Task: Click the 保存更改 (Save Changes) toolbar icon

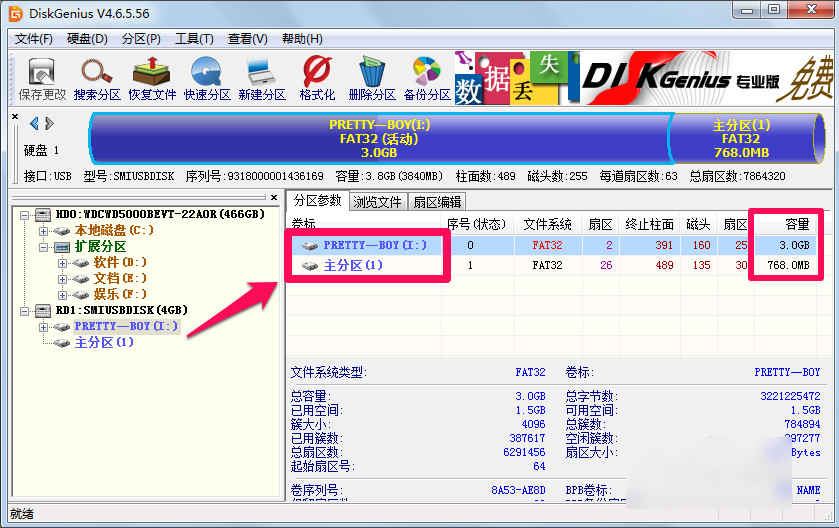Action: [x=42, y=79]
